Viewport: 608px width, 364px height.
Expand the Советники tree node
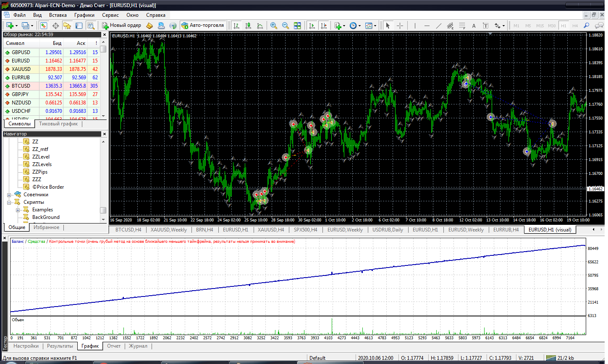pyautogui.click(x=9, y=195)
